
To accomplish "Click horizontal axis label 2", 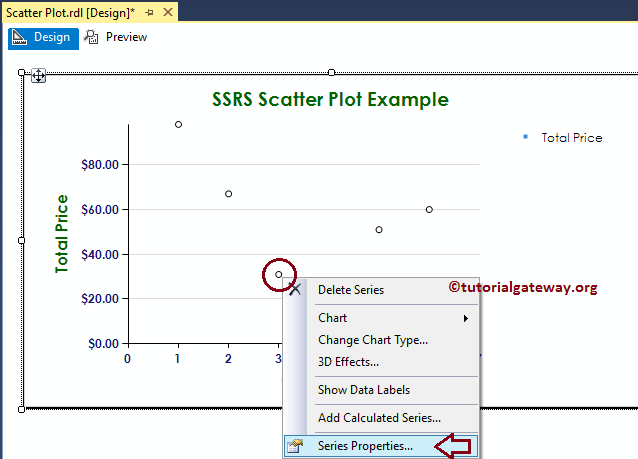I will click(x=228, y=359).
